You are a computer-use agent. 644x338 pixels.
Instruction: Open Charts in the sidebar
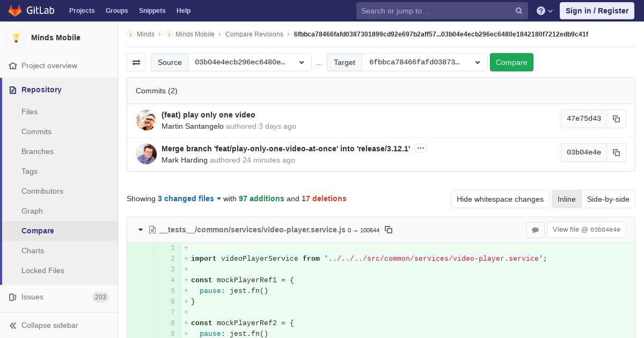click(33, 251)
